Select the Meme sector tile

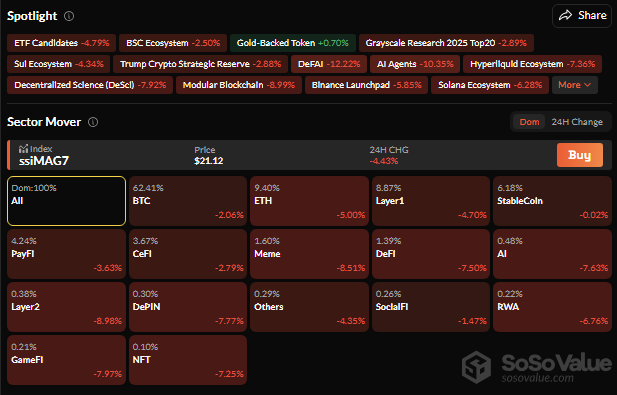(x=309, y=254)
